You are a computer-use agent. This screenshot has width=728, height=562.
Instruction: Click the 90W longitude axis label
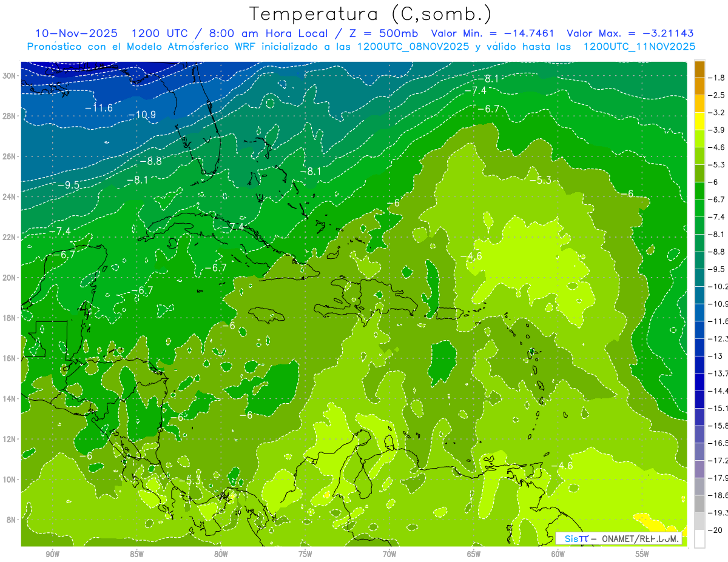click(x=52, y=554)
